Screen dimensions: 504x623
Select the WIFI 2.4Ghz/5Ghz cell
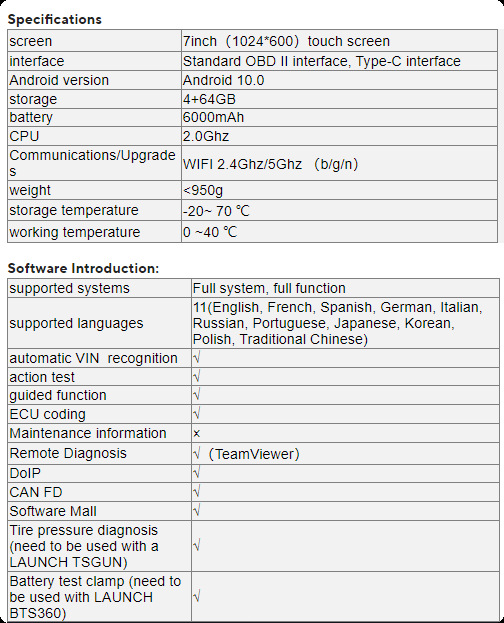click(x=339, y=163)
